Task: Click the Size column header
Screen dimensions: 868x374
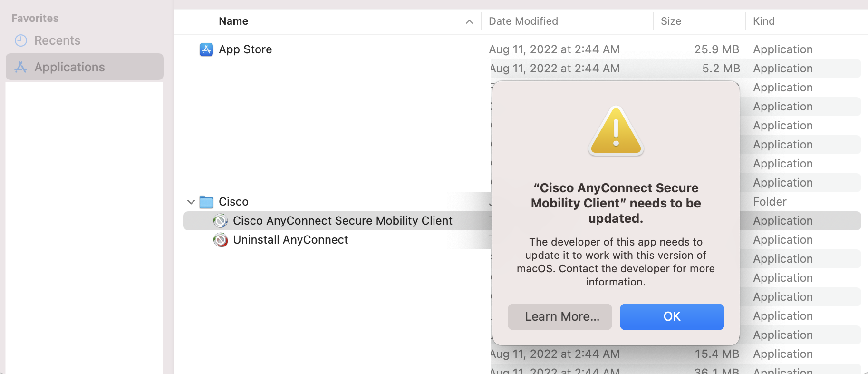Action: 671,21
